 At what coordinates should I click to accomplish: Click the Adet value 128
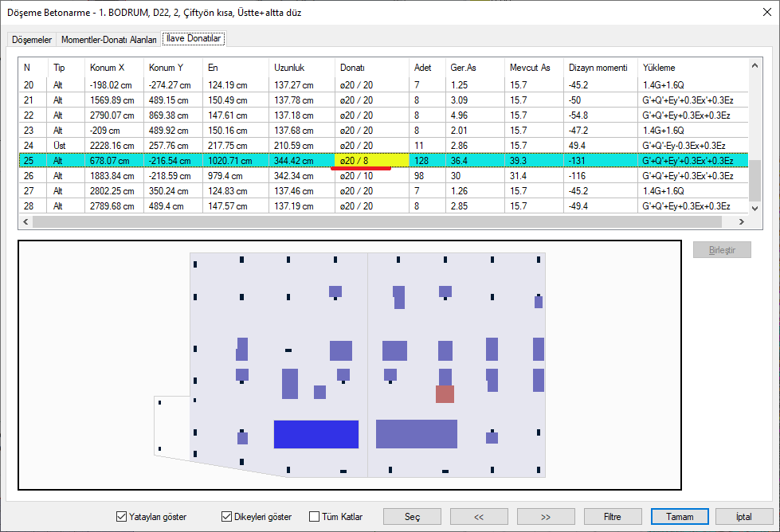tap(427, 161)
